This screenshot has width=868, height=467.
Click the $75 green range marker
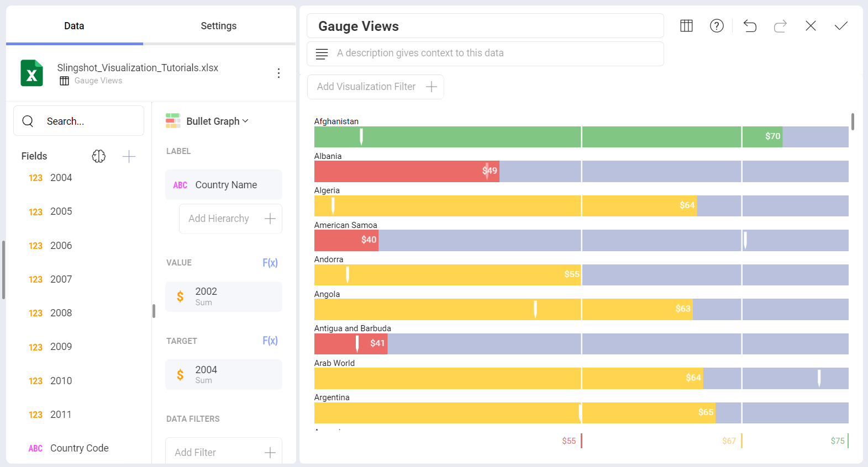pos(839,441)
